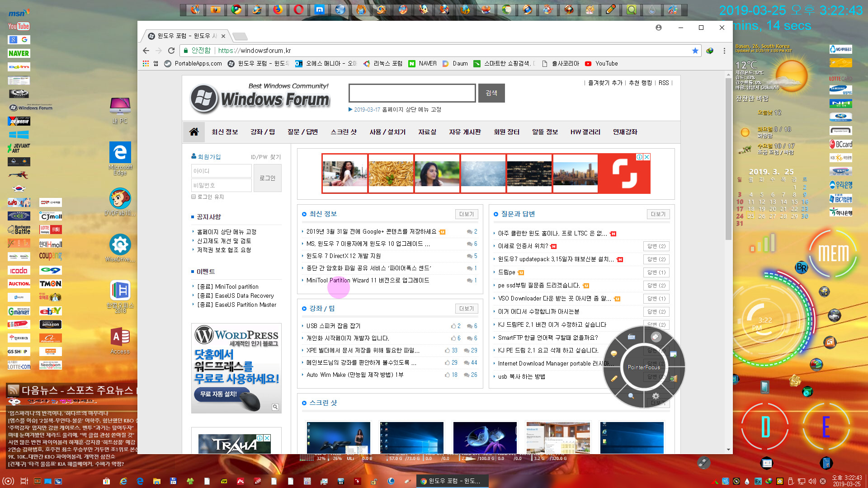Open 'USB 스피커 잡음 잡기' post
This screenshot has height=488, width=868.
pyautogui.click(x=334, y=326)
